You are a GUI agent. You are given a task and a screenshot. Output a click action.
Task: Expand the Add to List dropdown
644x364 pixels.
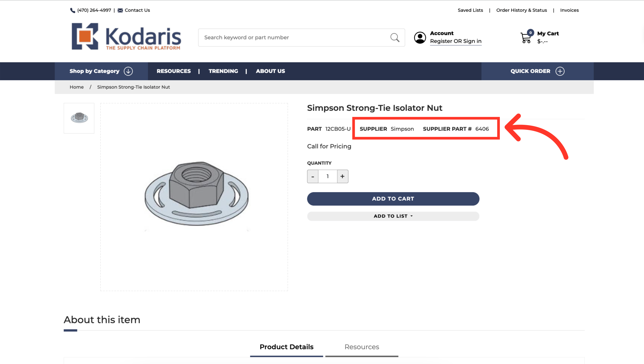pyautogui.click(x=393, y=216)
